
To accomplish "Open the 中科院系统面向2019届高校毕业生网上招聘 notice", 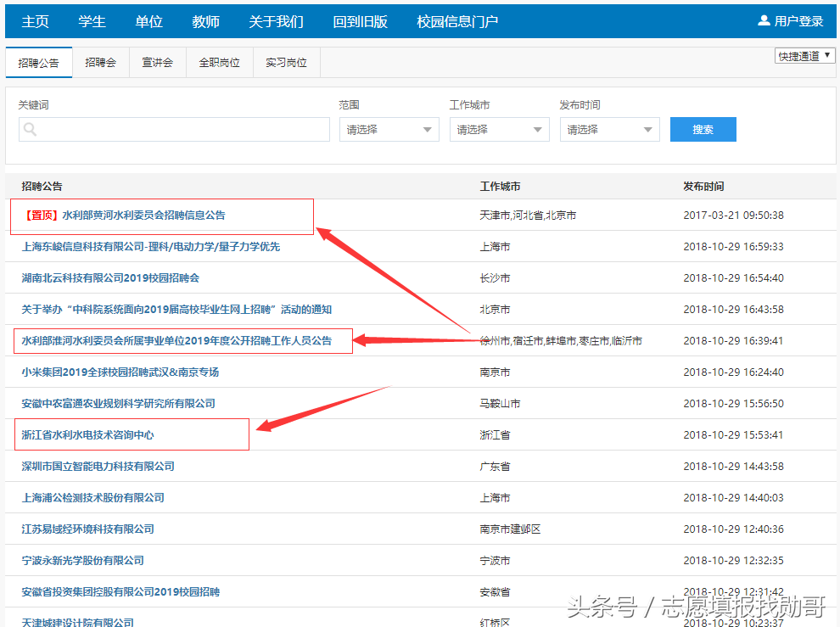I will click(176, 309).
